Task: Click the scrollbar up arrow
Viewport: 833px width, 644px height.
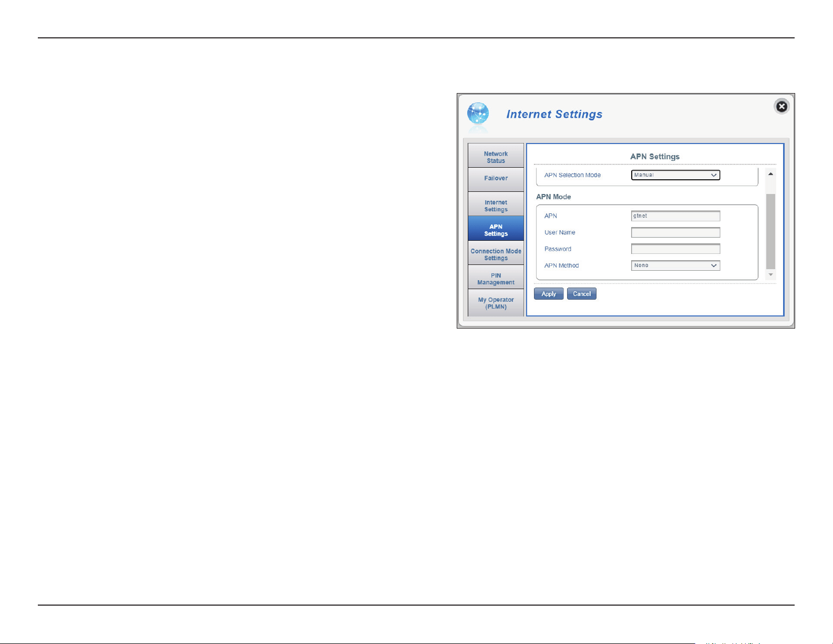Action: pos(770,174)
